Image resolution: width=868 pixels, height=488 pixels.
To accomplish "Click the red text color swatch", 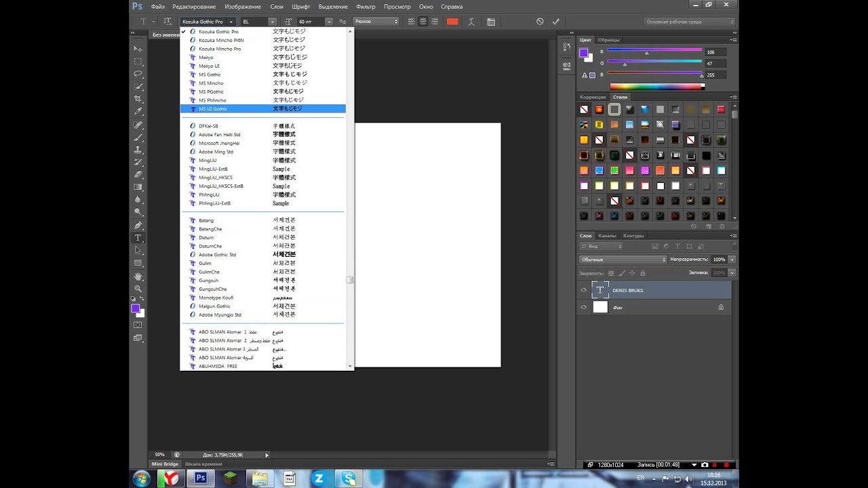I will 452,22.
